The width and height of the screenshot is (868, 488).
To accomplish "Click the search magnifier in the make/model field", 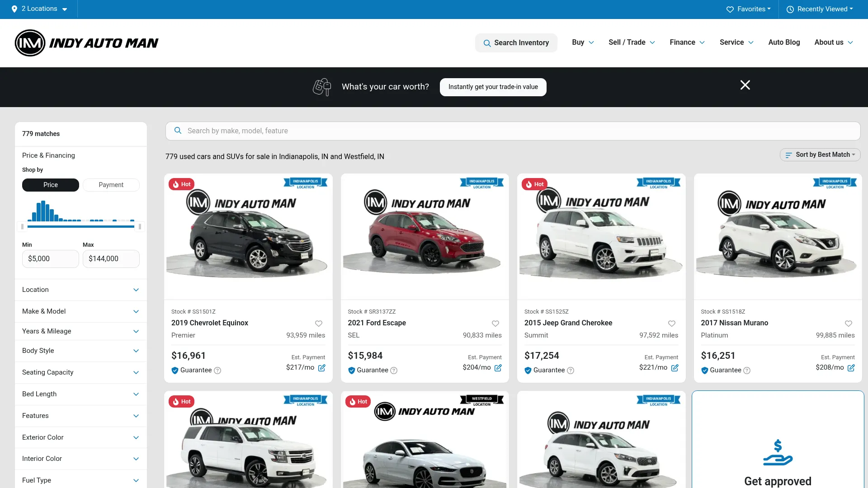I will (178, 131).
